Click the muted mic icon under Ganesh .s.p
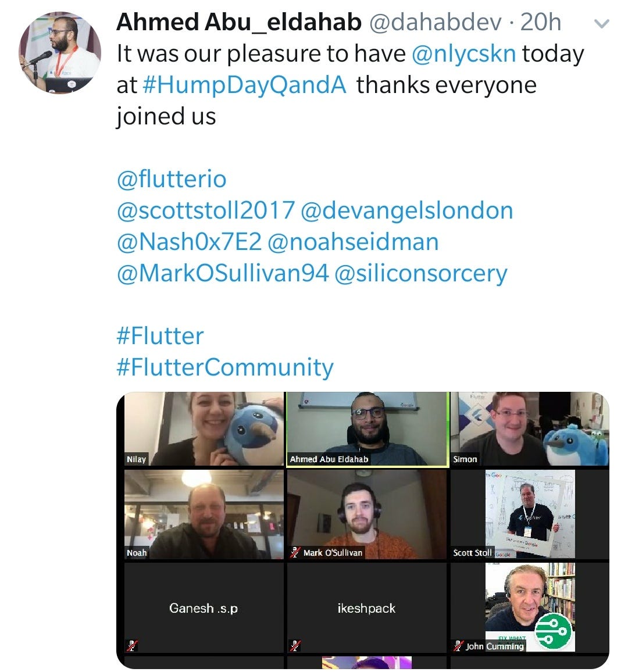628x672 pixels. coord(133,645)
